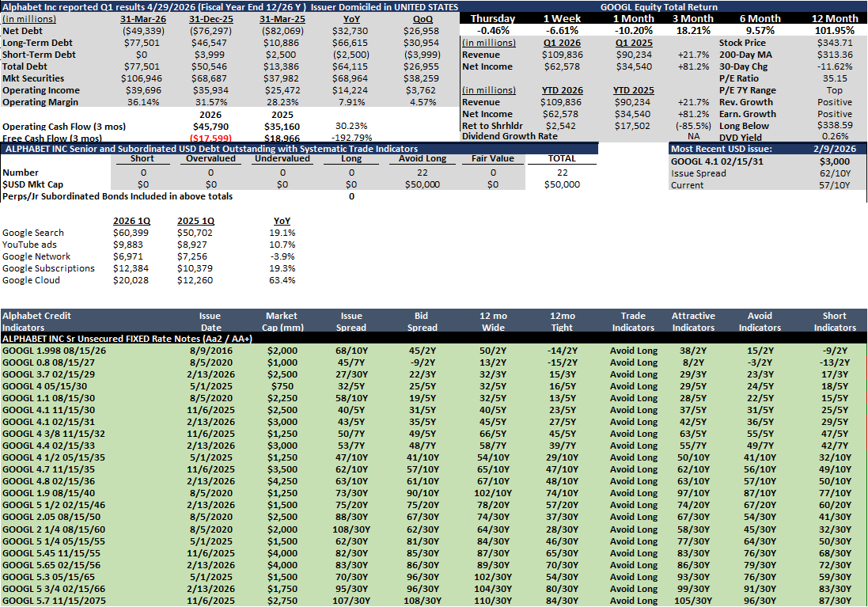Click the Net Debt 31-Mar-26 value

click(143, 31)
